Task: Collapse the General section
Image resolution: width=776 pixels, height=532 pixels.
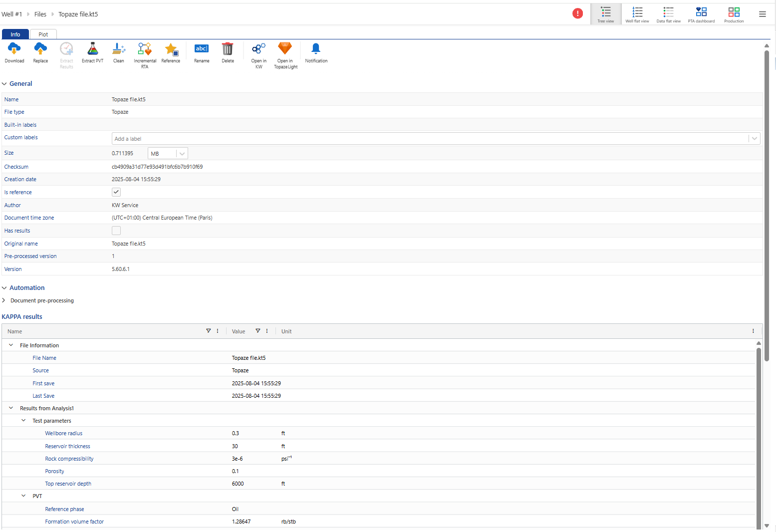Action: pos(4,84)
